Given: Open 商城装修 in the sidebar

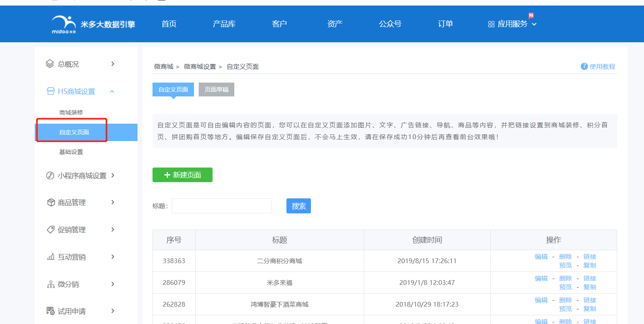Looking at the screenshot, I should pyautogui.click(x=71, y=113).
